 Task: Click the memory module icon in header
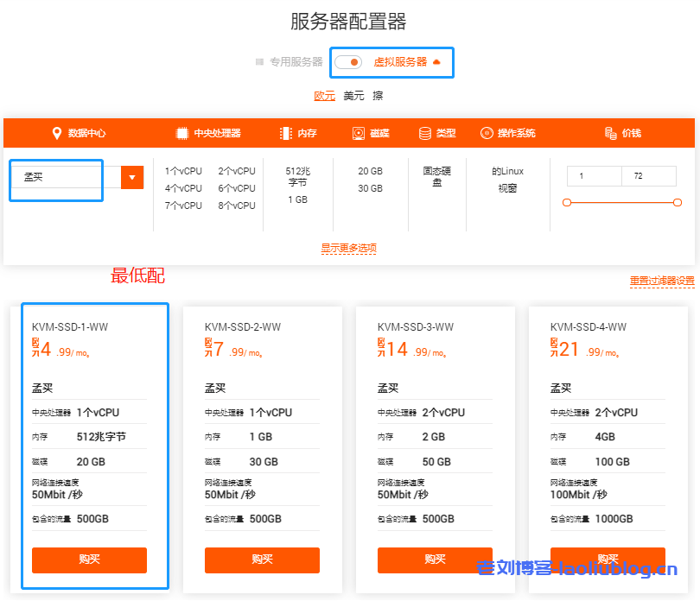click(x=286, y=133)
